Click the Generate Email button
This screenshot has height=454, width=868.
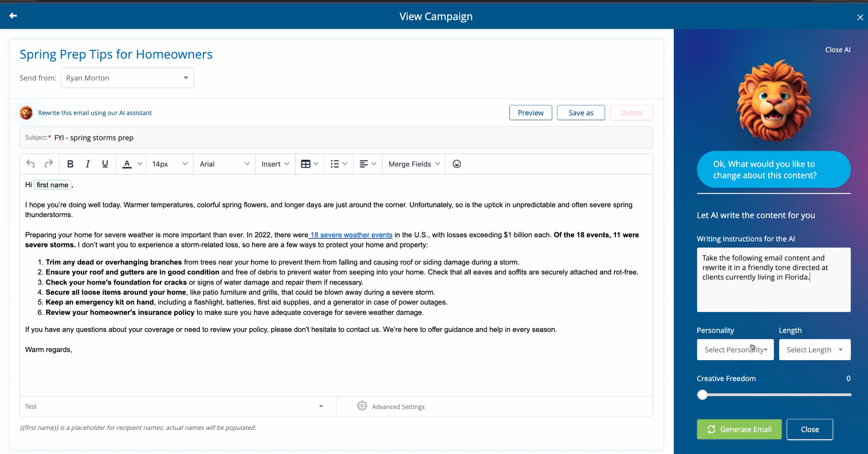pyautogui.click(x=739, y=429)
